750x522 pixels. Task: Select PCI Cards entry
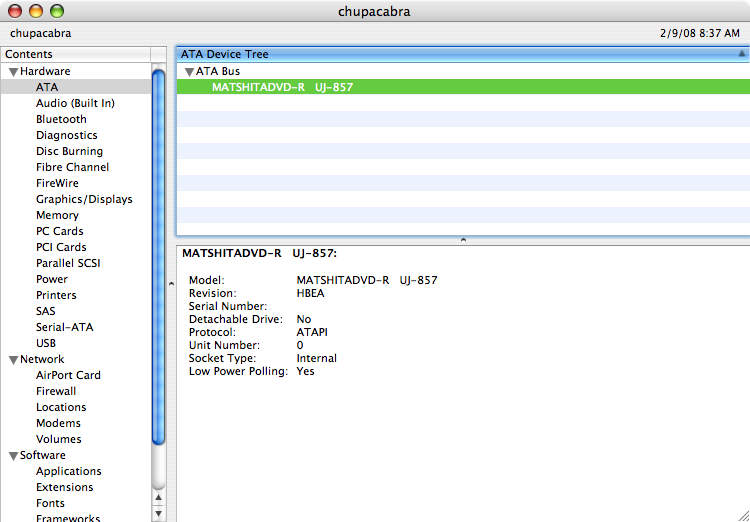point(61,247)
